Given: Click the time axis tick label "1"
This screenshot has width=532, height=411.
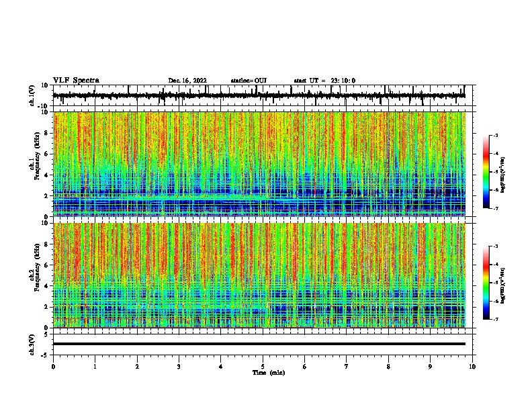Looking at the screenshot, I should [x=95, y=367].
